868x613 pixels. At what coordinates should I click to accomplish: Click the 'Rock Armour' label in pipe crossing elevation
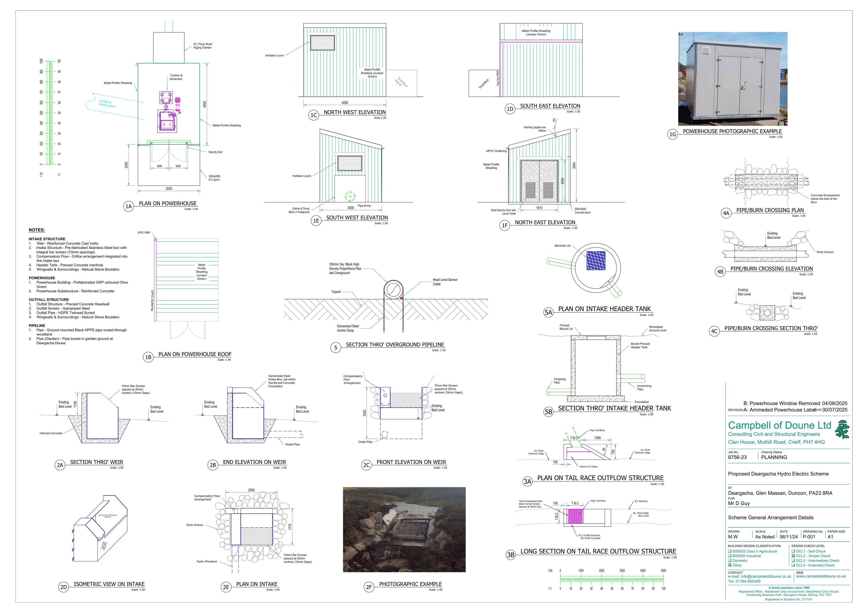[x=825, y=252]
